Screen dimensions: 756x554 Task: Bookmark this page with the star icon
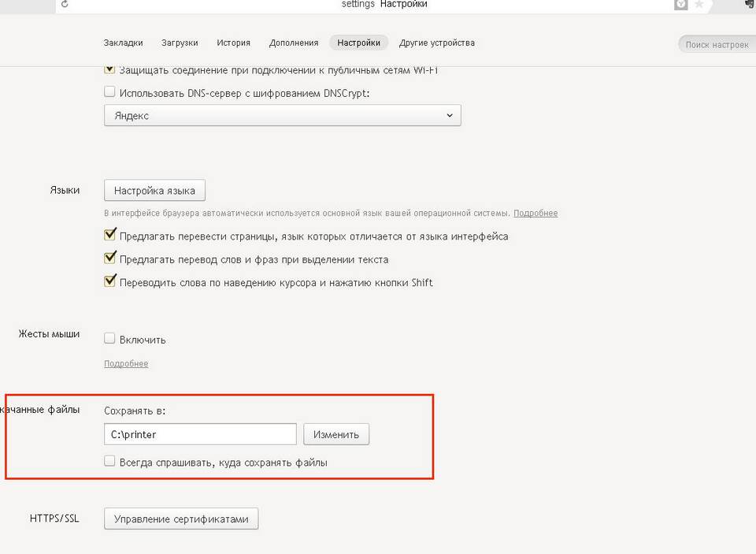pos(699,5)
